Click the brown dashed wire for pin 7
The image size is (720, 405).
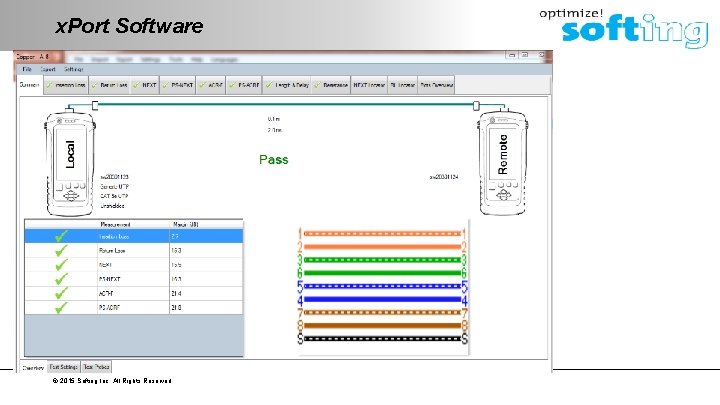coord(382,313)
